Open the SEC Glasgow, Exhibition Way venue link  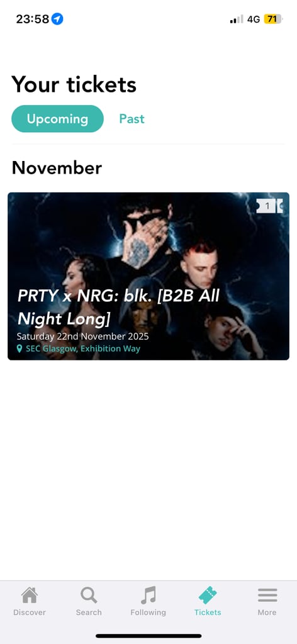coord(83,348)
